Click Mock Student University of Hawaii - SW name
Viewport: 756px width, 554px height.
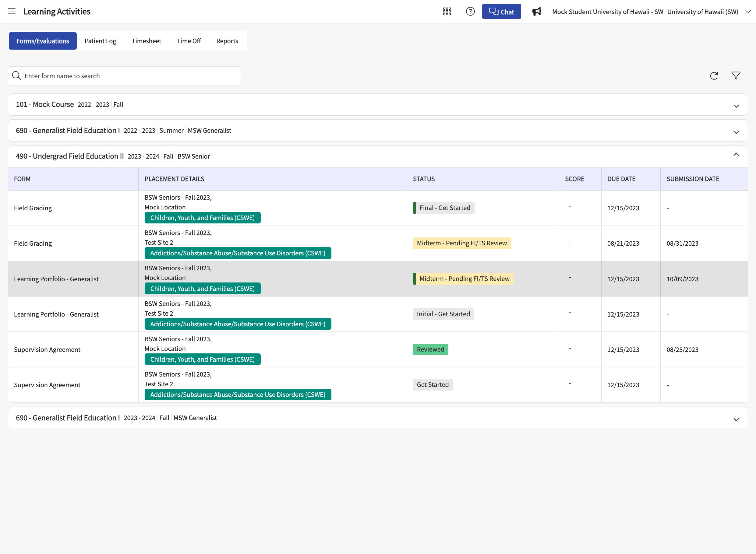pyautogui.click(x=608, y=12)
